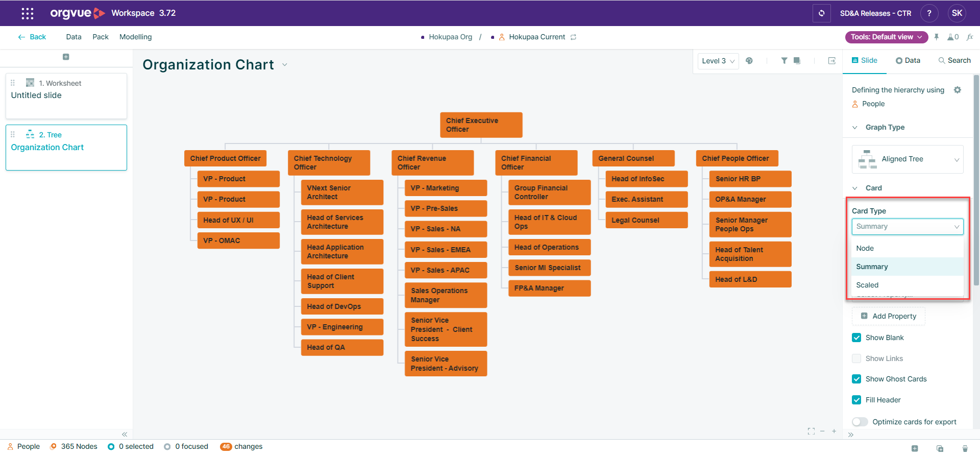Select the Chief Executive Officer card
Viewport: 980px width, 456px height.
[x=481, y=125]
